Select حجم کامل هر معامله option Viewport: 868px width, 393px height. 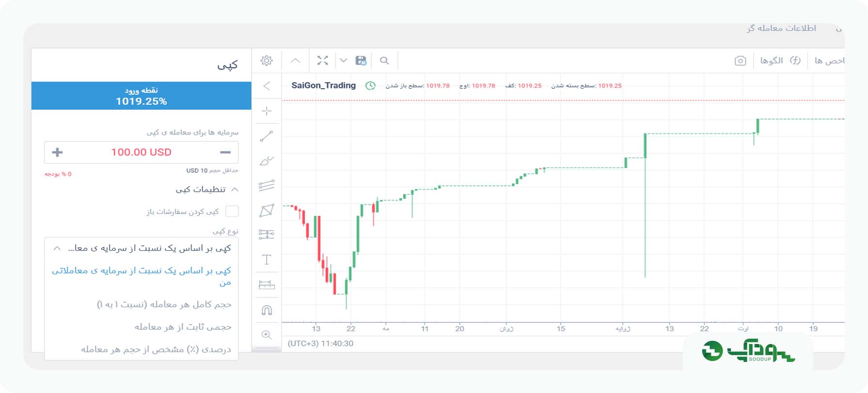coord(164,305)
